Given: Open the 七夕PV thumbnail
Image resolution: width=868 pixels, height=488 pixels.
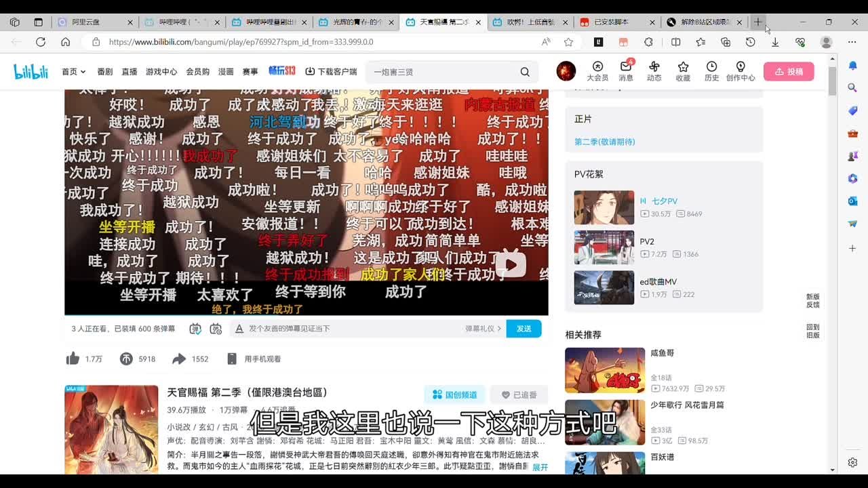Looking at the screenshot, I should pyautogui.click(x=604, y=207).
